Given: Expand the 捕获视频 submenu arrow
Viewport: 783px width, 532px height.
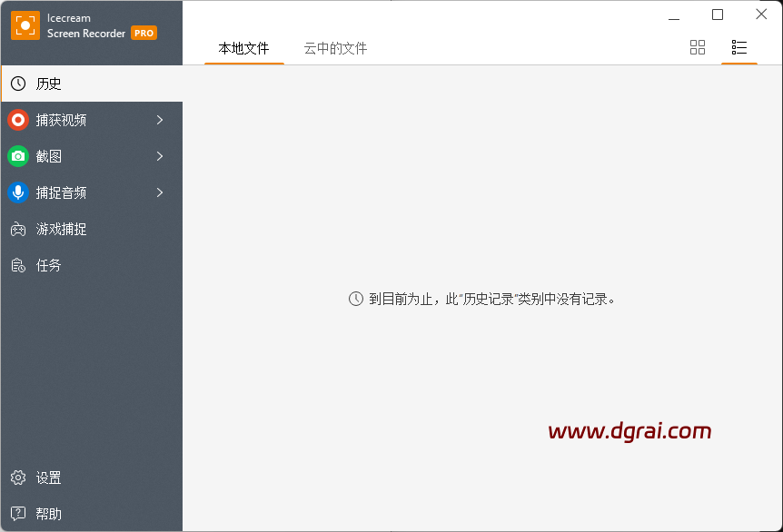Looking at the screenshot, I should coord(160,120).
